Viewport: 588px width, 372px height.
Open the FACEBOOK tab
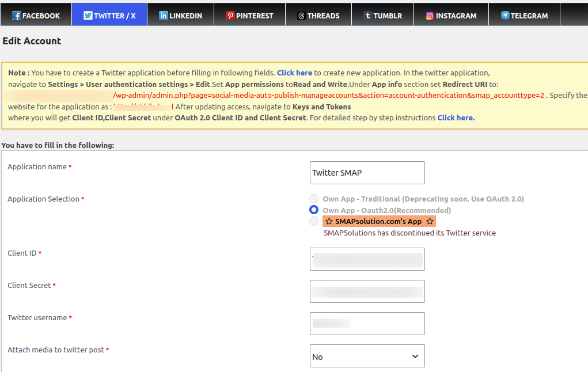pos(36,14)
